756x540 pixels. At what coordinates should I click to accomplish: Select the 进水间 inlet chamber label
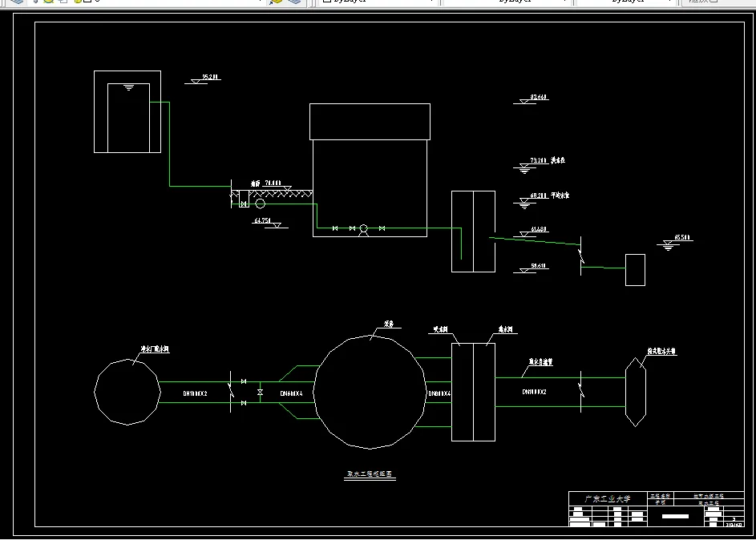pyautogui.click(x=505, y=329)
